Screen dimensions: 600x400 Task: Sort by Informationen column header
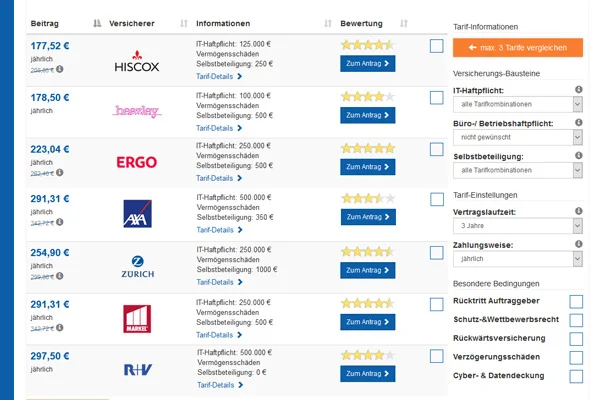coord(223,24)
